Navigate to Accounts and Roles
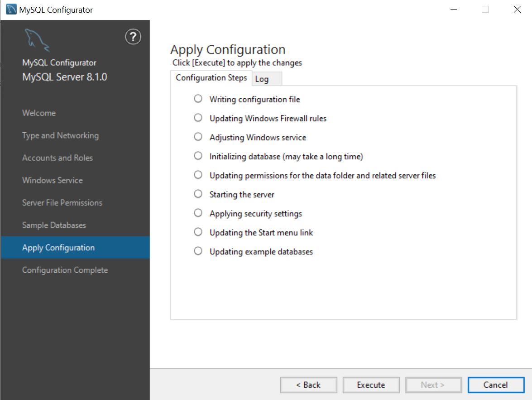Viewport: 532px width, 400px height. tap(58, 158)
